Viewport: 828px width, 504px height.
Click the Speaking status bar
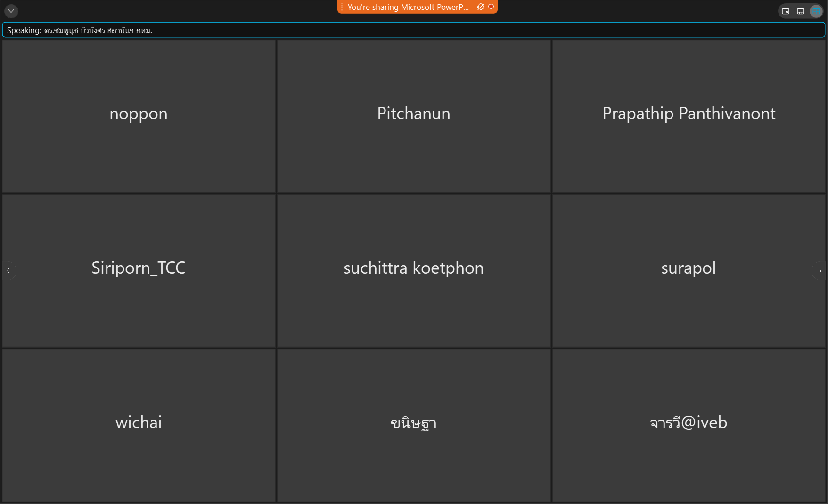[x=414, y=30]
